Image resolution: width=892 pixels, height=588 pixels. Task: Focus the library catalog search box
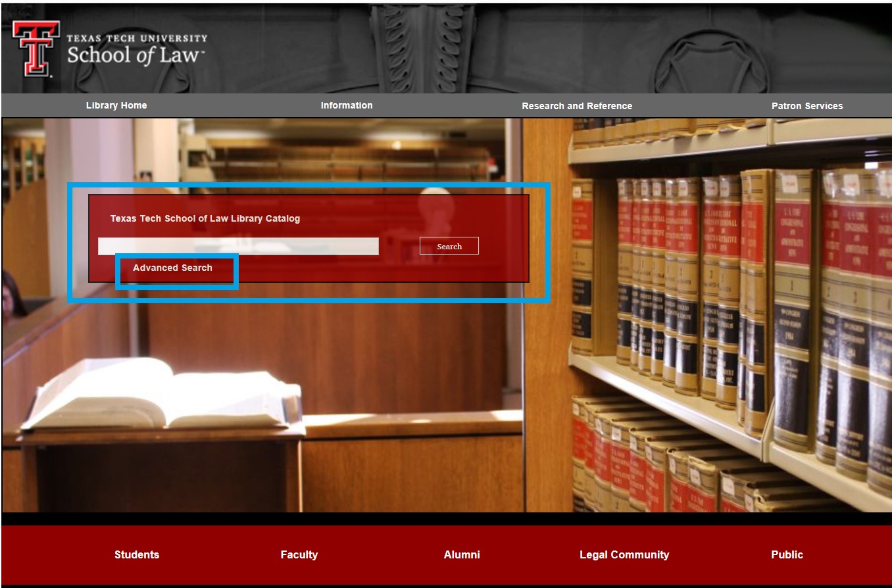coord(238,246)
